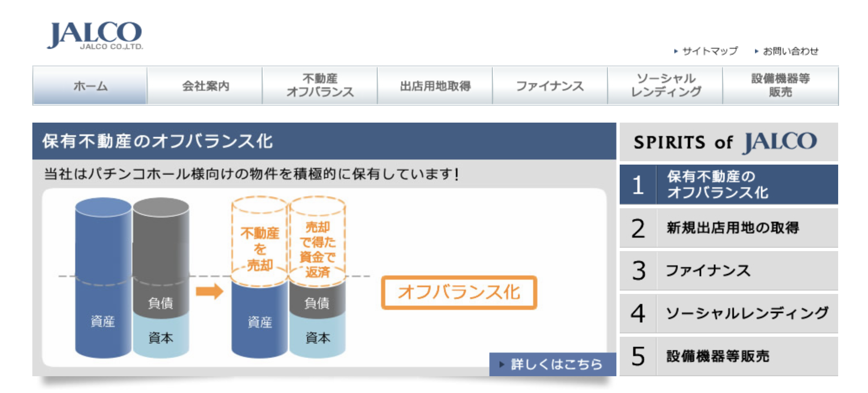The height and width of the screenshot is (393, 868).
Task: Click the 売却で得た資金で返済 dashed cylinder
Action: point(317,241)
